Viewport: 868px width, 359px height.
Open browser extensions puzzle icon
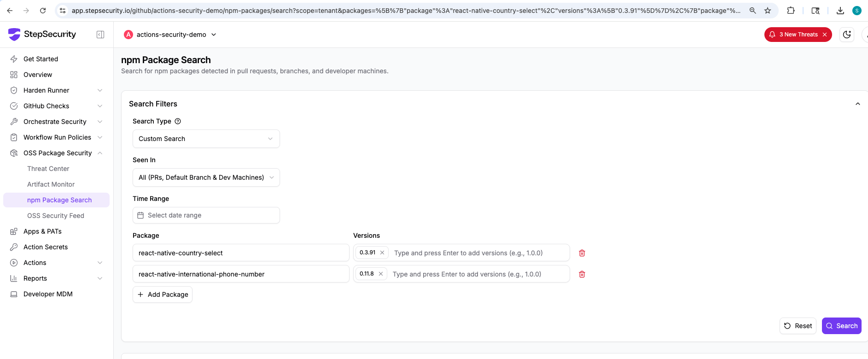(791, 10)
